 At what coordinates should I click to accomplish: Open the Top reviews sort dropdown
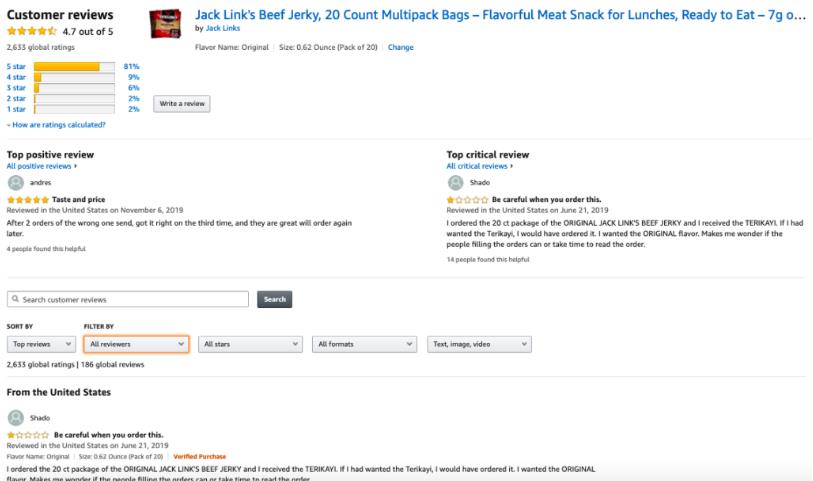(41, 344)
